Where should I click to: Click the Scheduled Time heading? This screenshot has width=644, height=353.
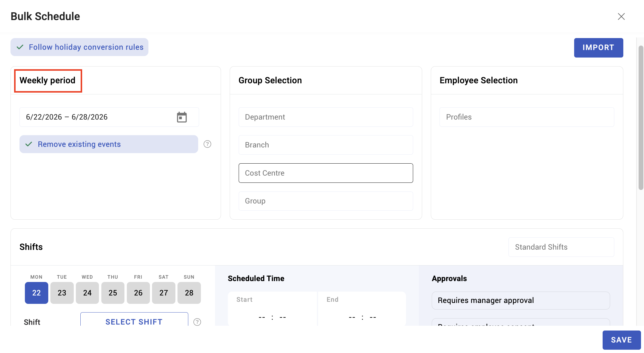[256, 278]
